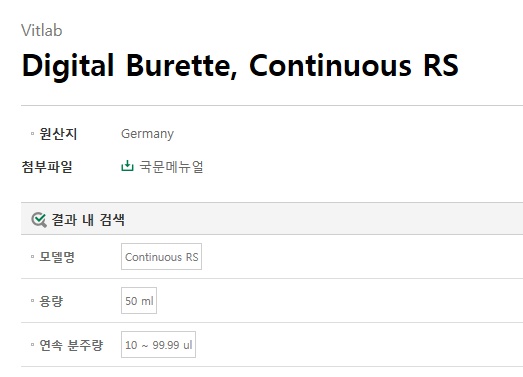Viewport: 523px width, 377px height.
Task: Click the 원산지 label
Action: coord(58,134)
